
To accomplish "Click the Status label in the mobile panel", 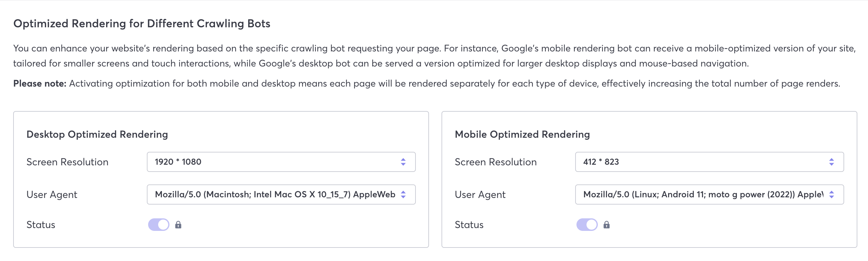I will 469,225.
